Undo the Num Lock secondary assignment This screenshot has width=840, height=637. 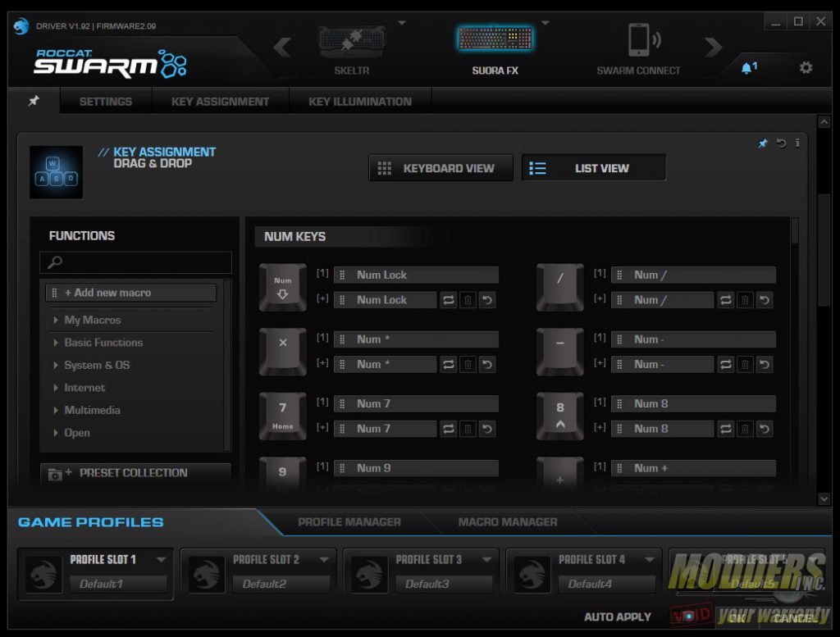click(x=487, y=300)
